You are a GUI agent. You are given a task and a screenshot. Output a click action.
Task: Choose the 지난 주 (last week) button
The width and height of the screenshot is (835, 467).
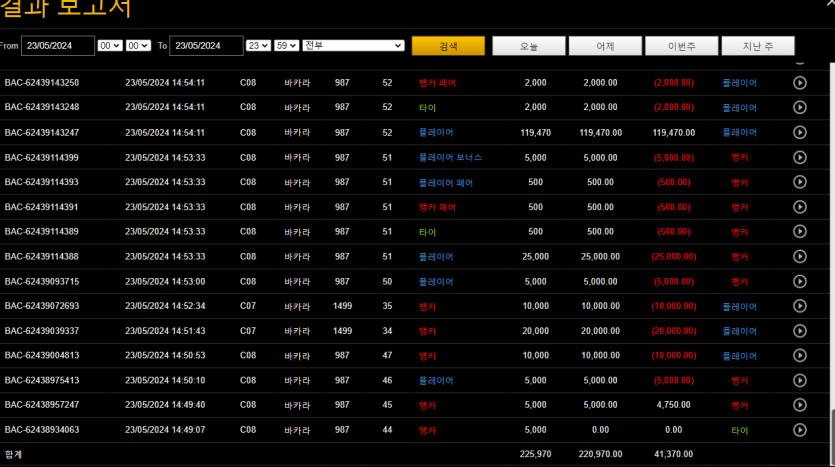click(758, 46)
